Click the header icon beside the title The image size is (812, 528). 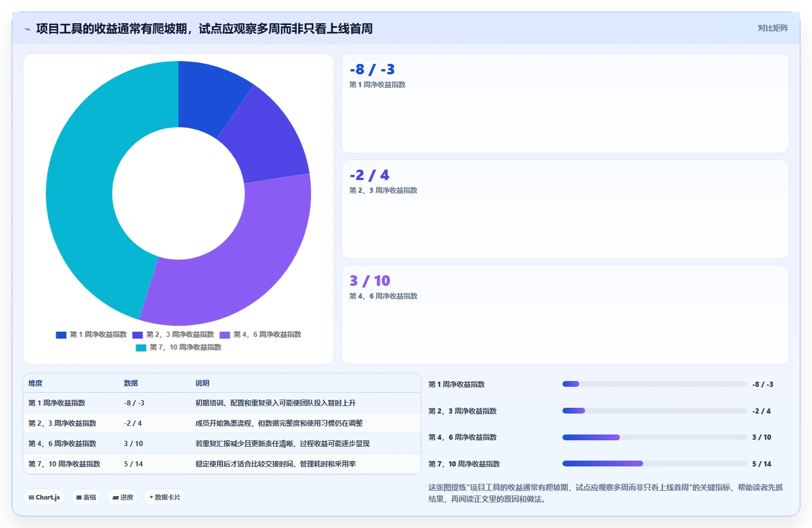click(27, 28)
